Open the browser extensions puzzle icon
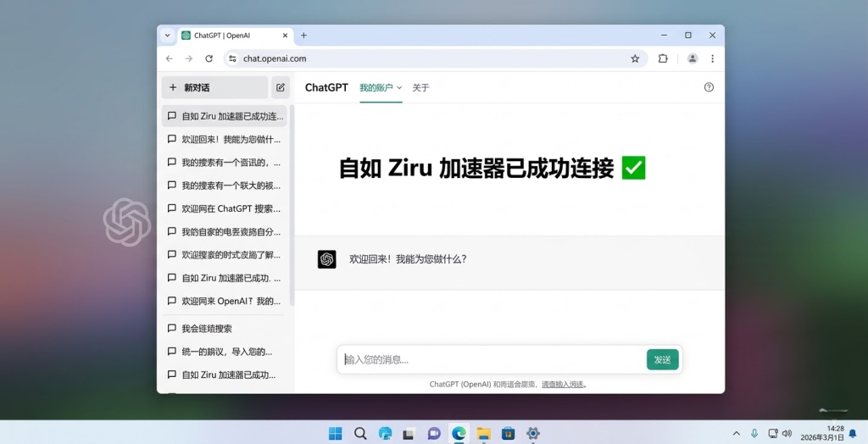868x444 pixels. pos(663,58)
